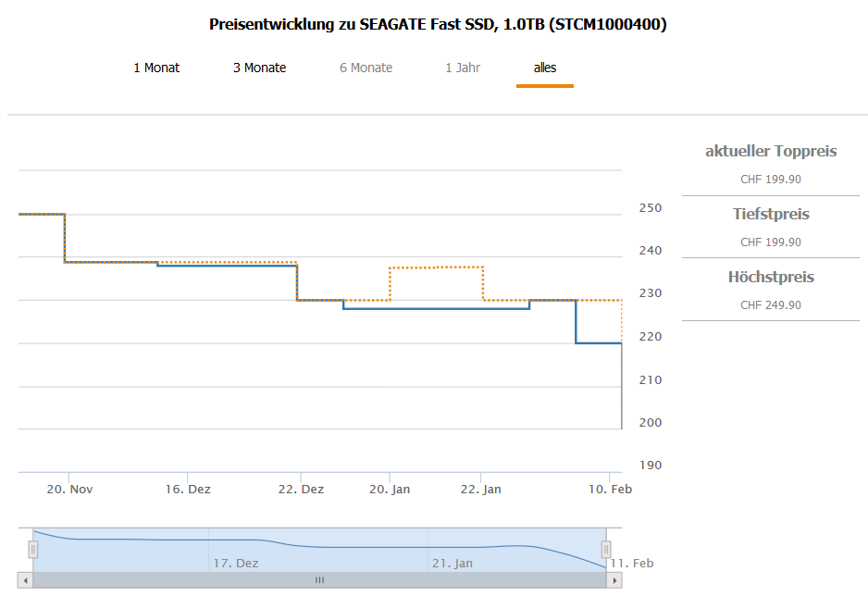868x596 pixels.
Task: Click the navigator scrollbar left arrow
Action: 25,580
